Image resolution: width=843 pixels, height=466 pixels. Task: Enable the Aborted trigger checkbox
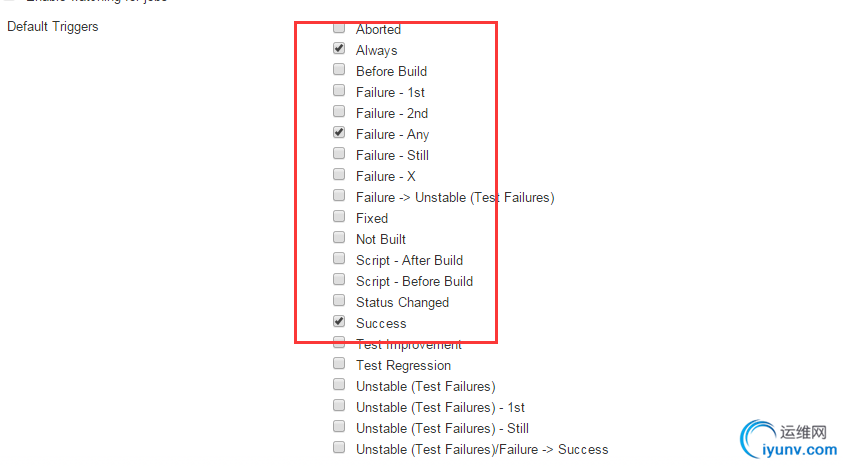tap(339, 28)
